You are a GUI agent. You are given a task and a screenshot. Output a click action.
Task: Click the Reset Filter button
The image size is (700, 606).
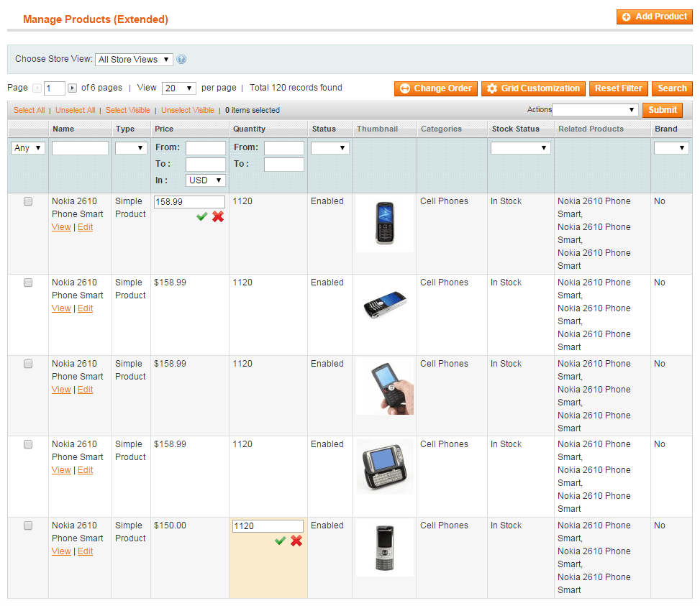click(x=618, y=88)
